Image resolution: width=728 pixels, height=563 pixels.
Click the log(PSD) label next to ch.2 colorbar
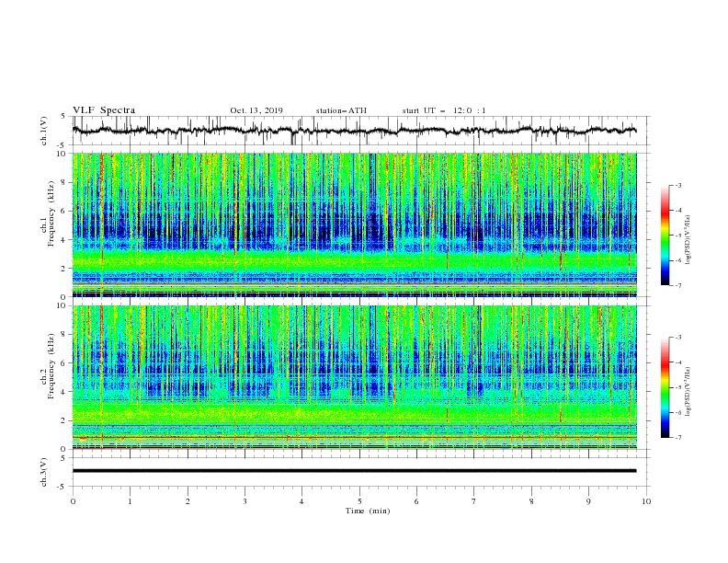click(x=688, y=392)
